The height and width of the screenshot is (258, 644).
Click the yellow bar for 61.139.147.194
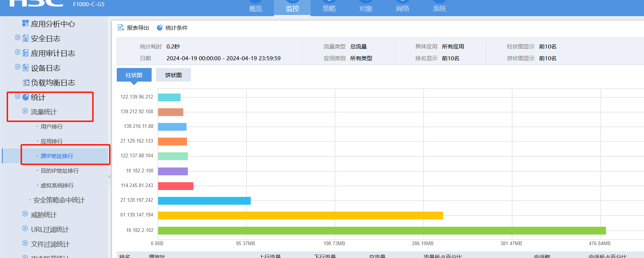point(300,215)
